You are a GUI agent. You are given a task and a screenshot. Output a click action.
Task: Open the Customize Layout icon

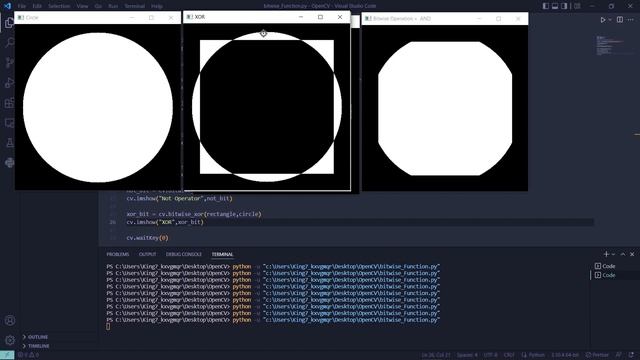tap(577, 6)
